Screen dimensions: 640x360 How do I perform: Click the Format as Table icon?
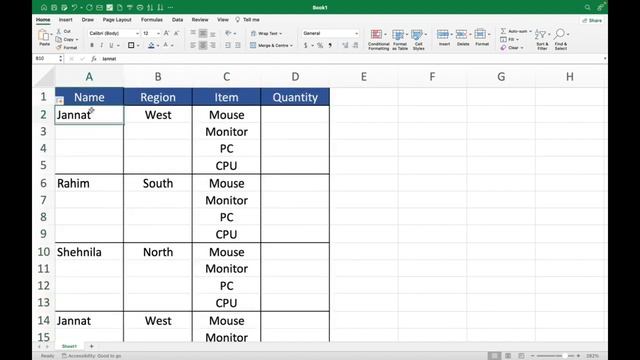point(398,35)
